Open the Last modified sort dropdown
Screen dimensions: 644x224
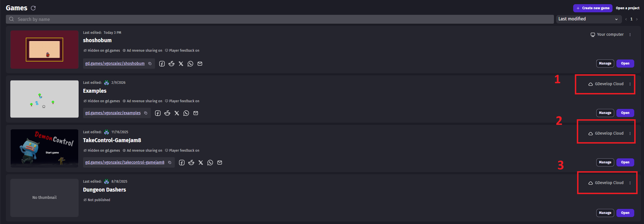click(x=588, y=19)
